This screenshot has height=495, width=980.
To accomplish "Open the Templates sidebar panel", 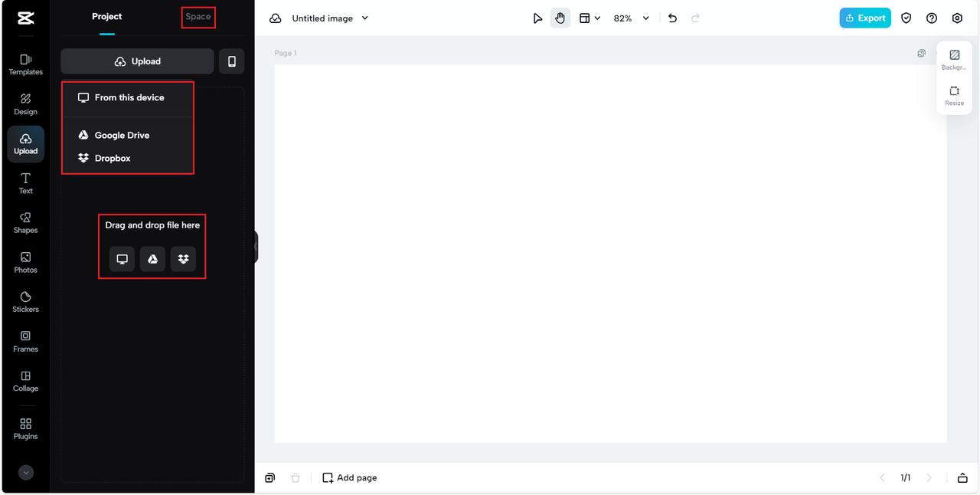I will pos(25,64).
